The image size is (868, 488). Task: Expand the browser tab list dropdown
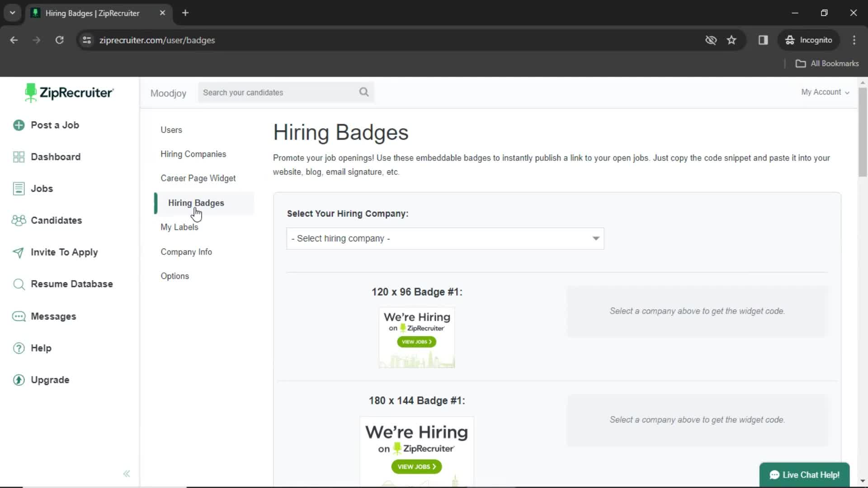[13, 13]
